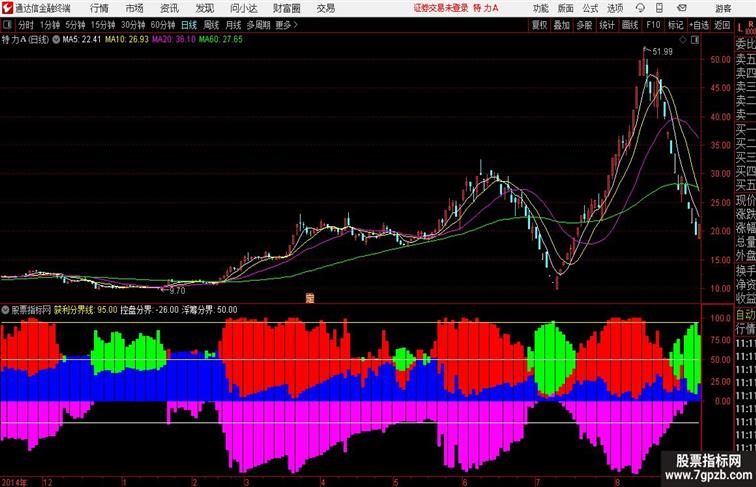
Task: Switch to 周线 weekly tab
Action: [211, 25]
